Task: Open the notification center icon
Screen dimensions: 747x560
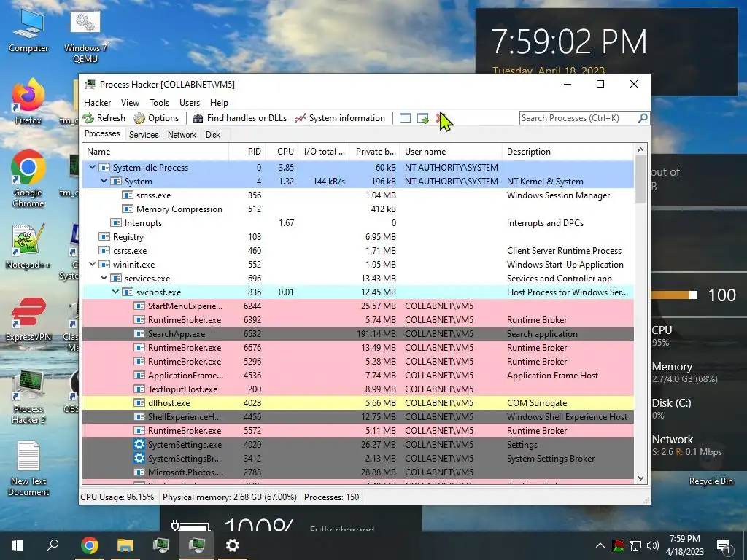Action: click(x=724, y=545)
